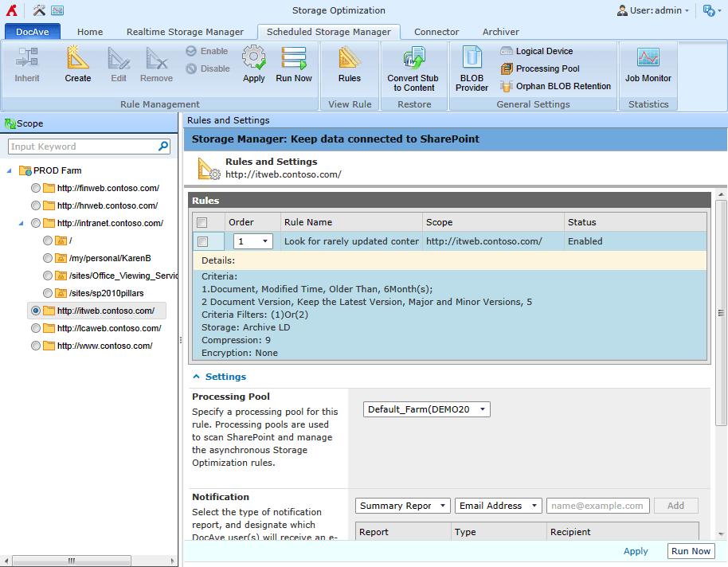Click the Run Now button at bottom
This screenshot has width=728, height=567.
pyautogui.click(x=690, y=550)
